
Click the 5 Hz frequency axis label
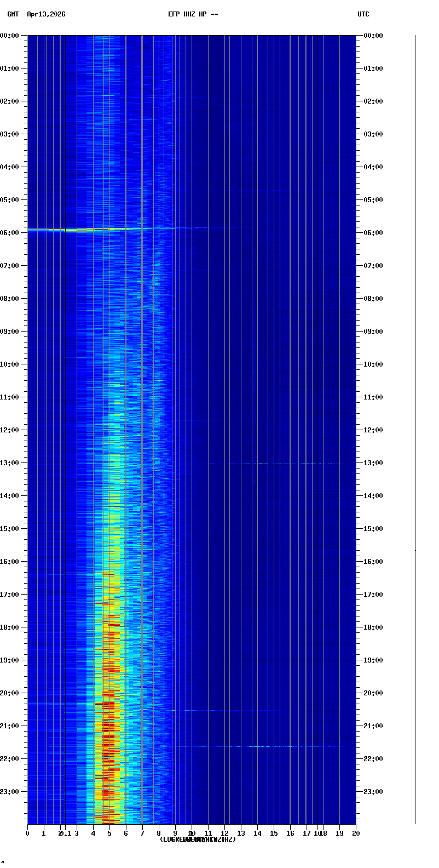[109, 833]
